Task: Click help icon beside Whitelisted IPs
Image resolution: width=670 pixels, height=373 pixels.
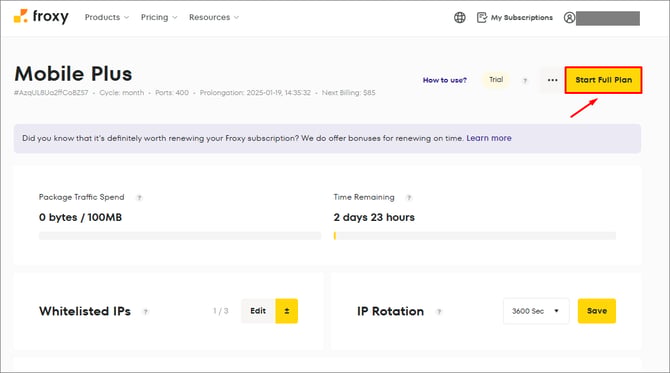Action: coord(146,311)
